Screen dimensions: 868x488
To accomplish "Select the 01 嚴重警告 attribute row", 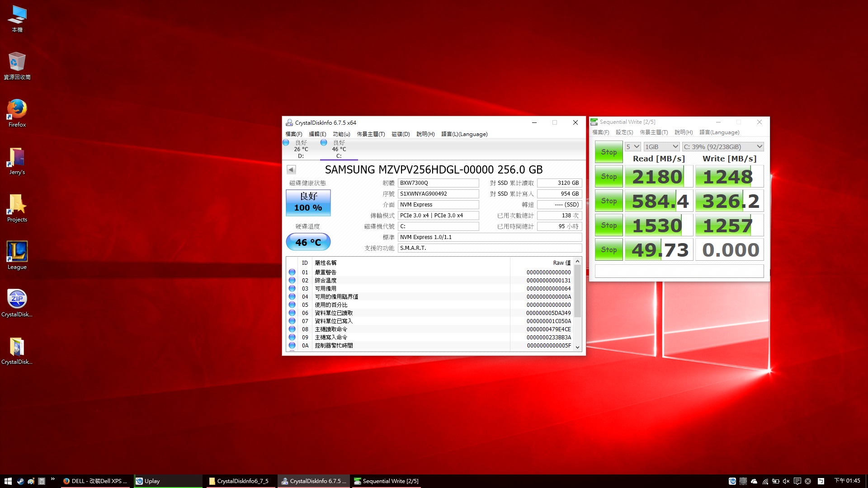I will tap(430, 272).
